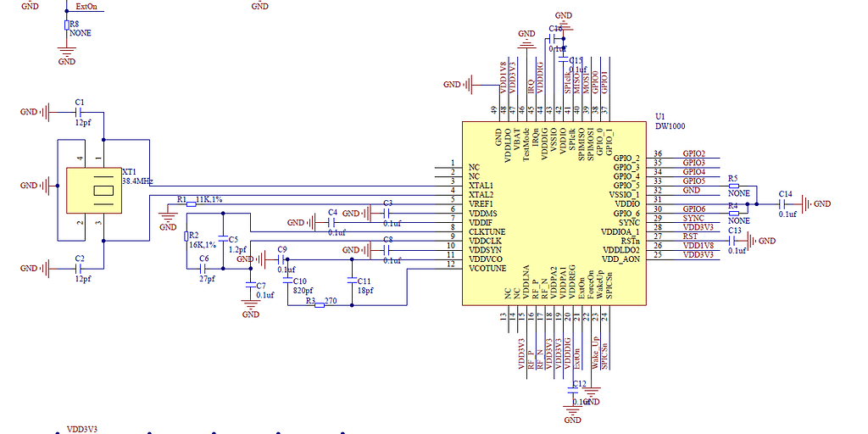Click the "38.4MHz" crystal value text
This screenshot has height=434, width=868.
coord(138,181)
